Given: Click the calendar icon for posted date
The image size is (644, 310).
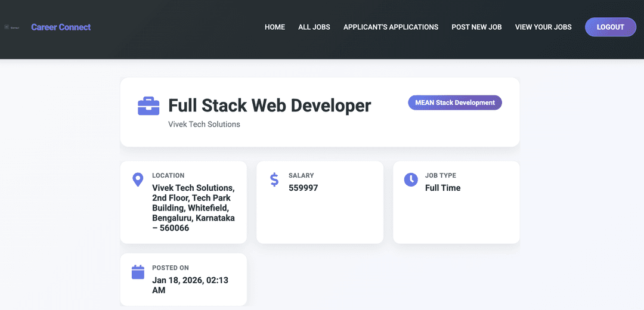Looking at the screenshot, I should tap(138, 272).
